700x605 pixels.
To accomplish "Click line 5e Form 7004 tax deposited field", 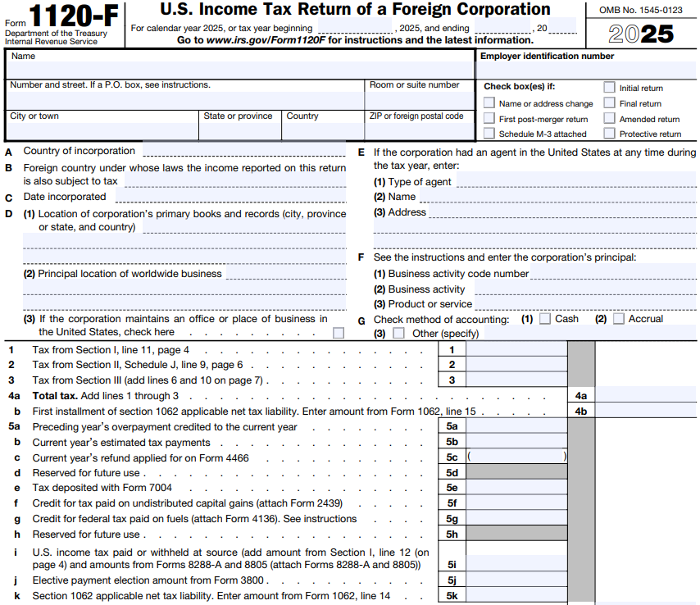I will [x=516, y=487].
